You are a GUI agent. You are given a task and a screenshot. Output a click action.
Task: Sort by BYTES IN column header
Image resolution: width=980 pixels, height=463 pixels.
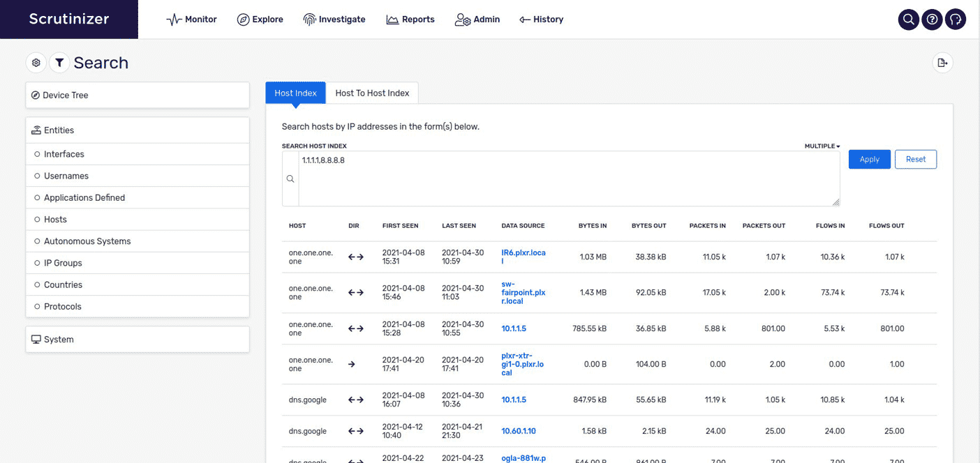point(593,226)
